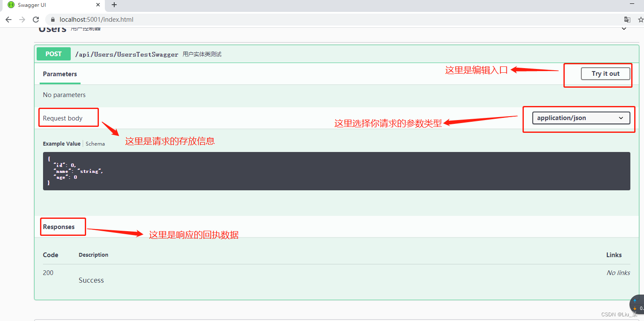
Task: Click the site security lock icon
Action: tap(52, 19)
